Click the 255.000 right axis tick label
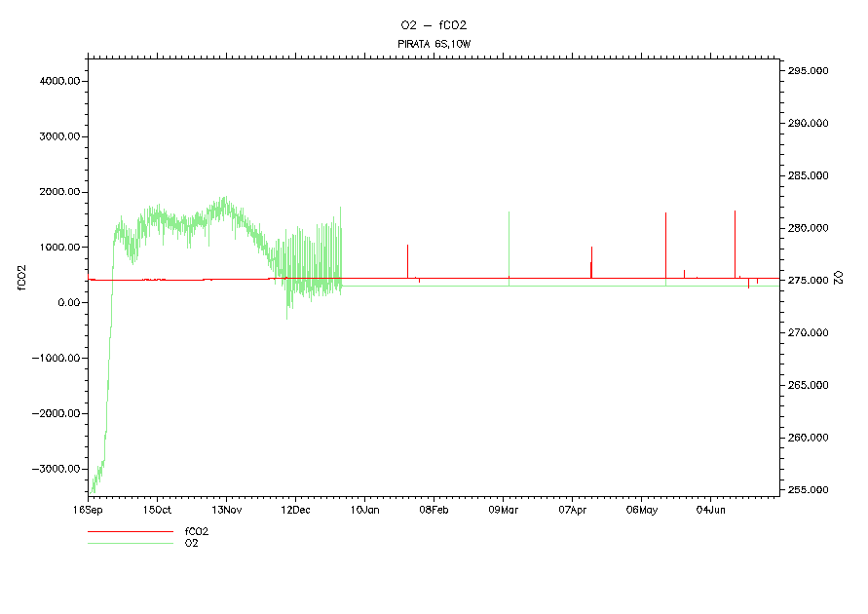Screen dimensions: 868x614 tap(809, 490)
